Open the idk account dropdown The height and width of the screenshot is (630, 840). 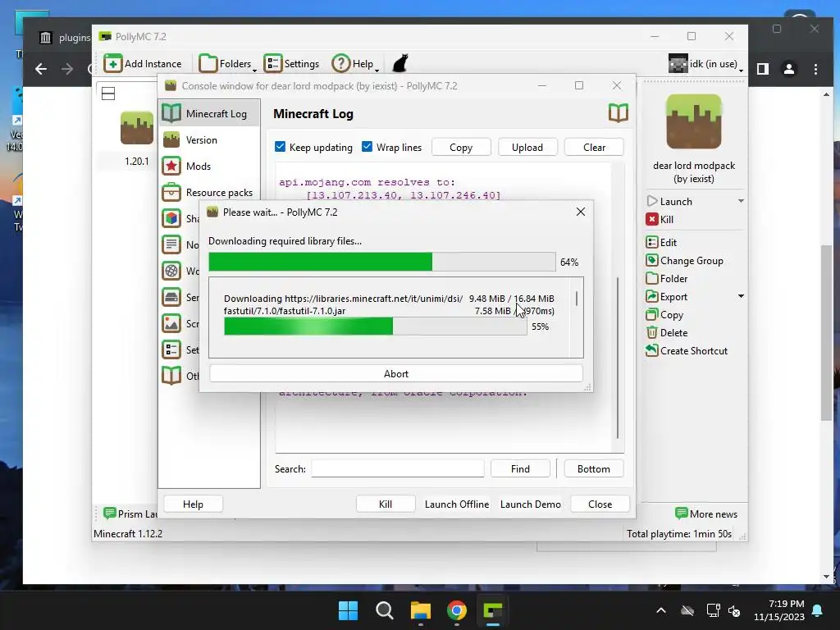point(706,64)
